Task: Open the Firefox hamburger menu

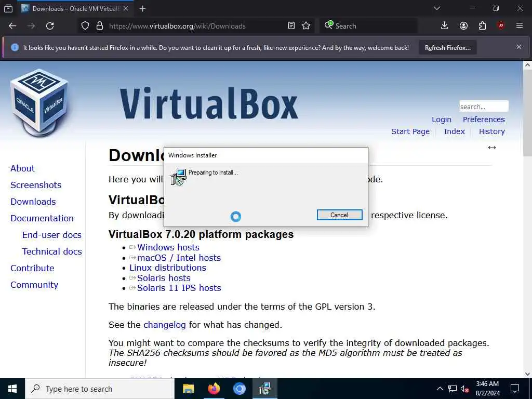Action: coord(520,26)
